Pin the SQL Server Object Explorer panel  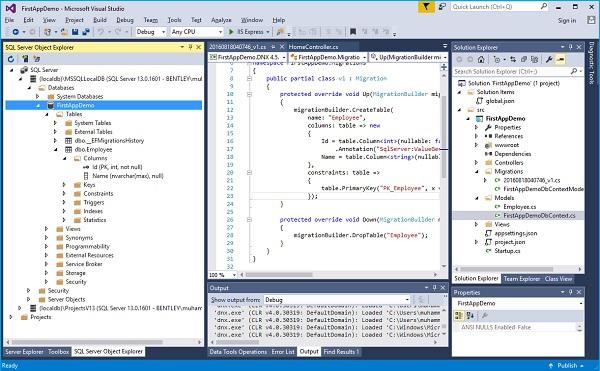190,47
